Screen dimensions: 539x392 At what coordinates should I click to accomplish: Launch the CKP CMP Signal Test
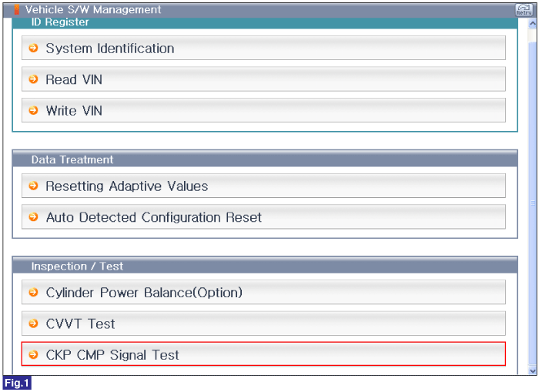pos(263,353)
